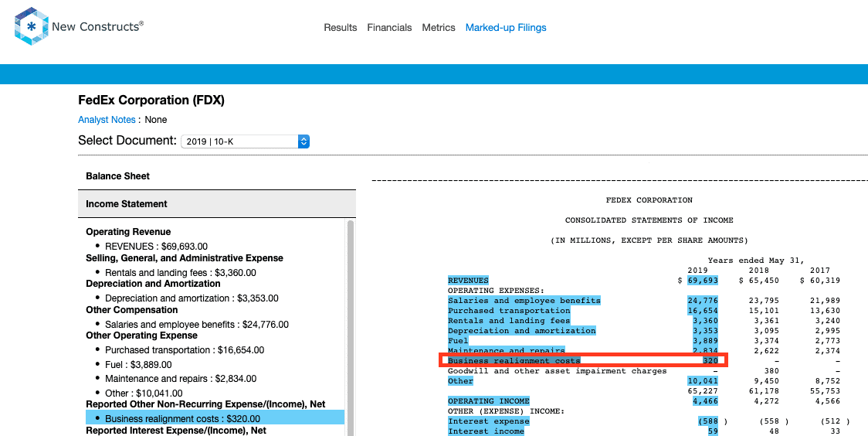The image size is (868, 436).
Task: Expand the Balance Sheet section
Action: pos(217,176)
